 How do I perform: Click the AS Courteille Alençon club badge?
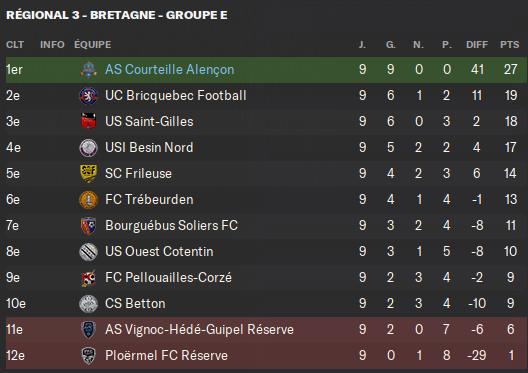[x=89, y=70]
